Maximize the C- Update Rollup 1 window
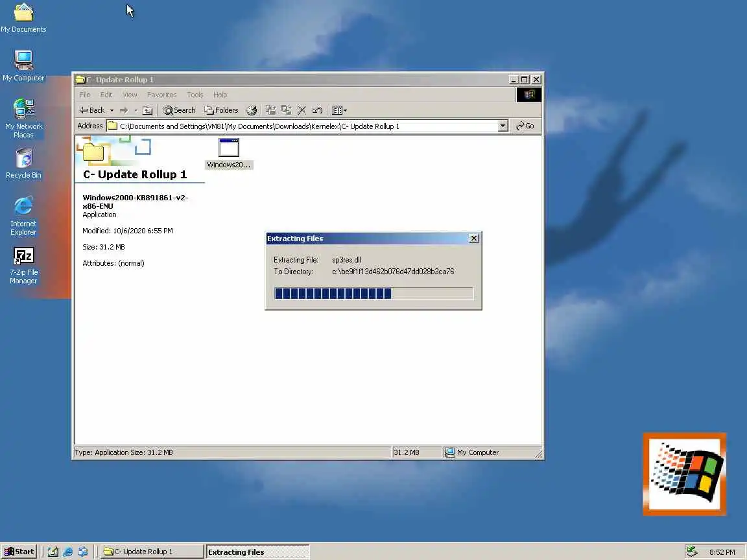The width and height of the screenshot is (747, 560). point(524,80)
